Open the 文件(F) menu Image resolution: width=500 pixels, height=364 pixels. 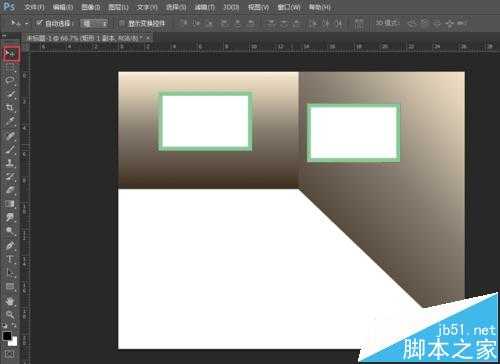tap(34, 7)
